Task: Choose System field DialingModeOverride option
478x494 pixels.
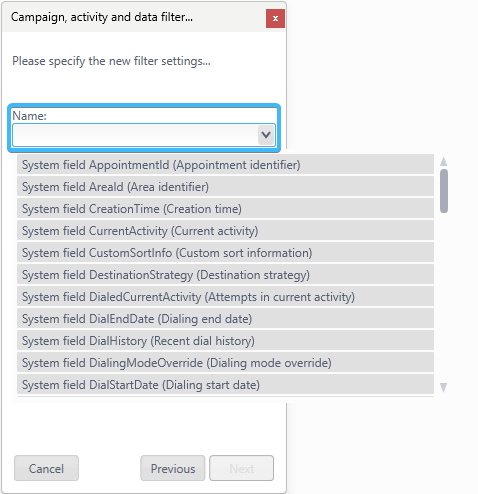Action: [x=225, y=362]
